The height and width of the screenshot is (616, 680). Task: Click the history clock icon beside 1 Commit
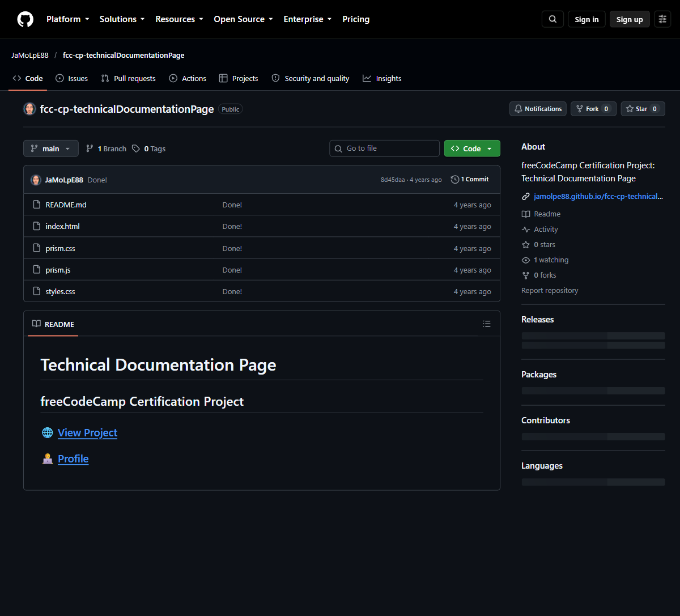455,180
